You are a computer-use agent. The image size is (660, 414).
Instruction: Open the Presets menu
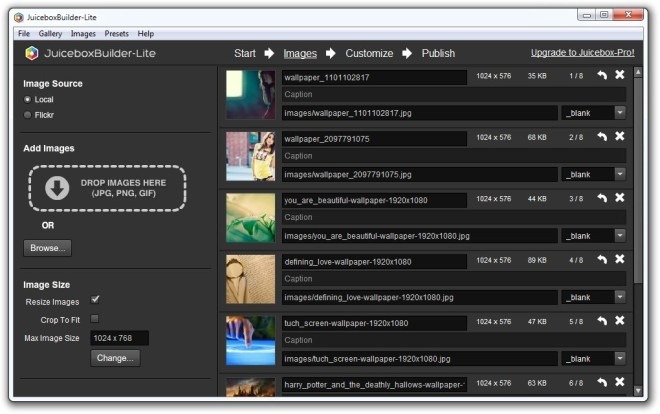[x=117, y=34]
